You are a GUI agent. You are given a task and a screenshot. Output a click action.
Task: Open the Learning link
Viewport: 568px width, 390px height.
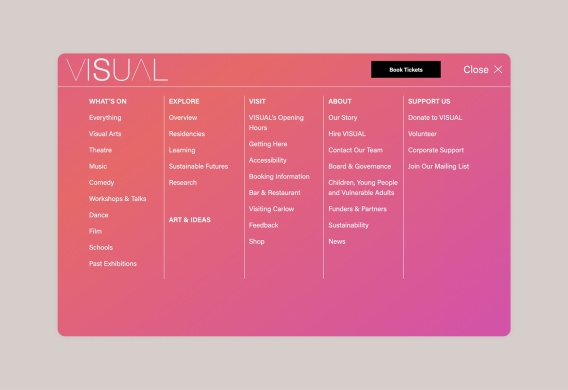(x=182, y=150)
